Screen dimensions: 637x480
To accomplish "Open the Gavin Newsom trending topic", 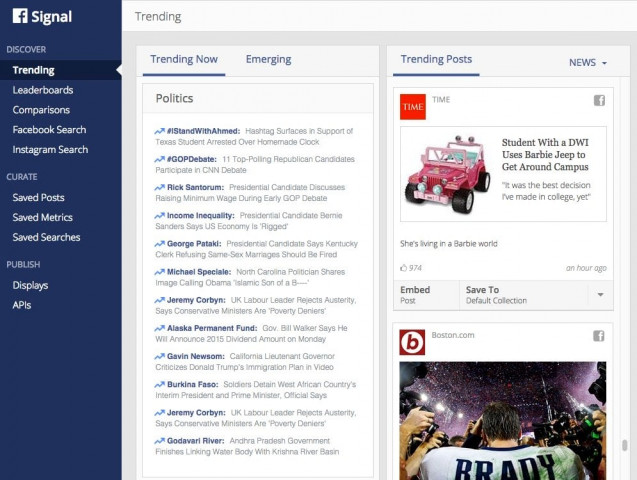I will 195,356.
